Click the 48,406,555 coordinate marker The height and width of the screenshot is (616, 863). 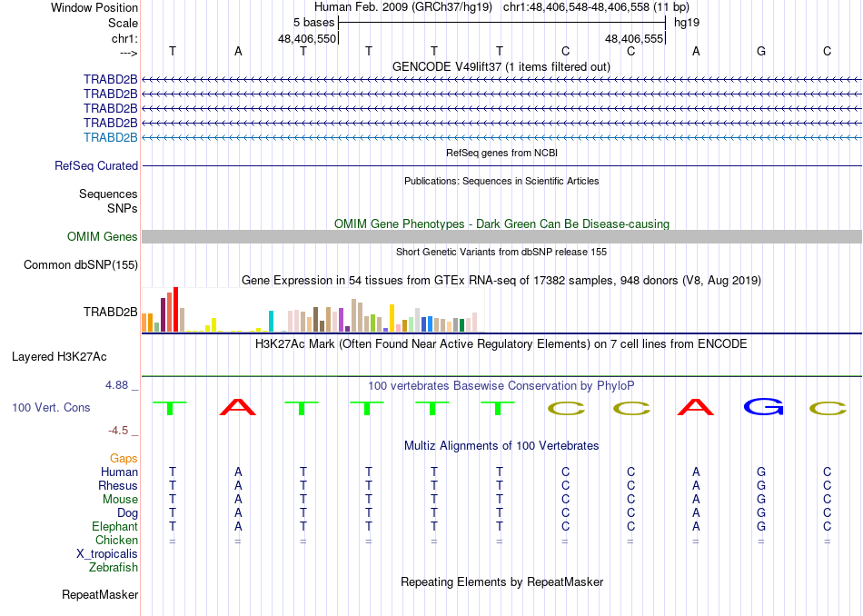(x=633, y=38)
